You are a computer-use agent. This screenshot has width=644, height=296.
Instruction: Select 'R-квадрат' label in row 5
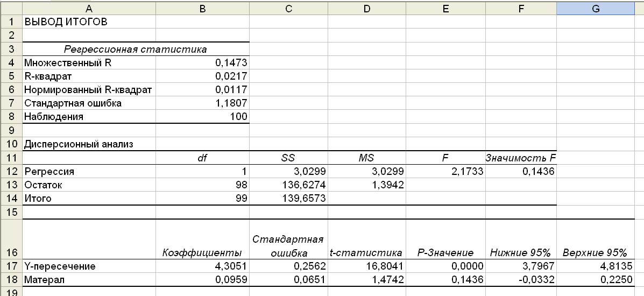click(x=89, y=76)
